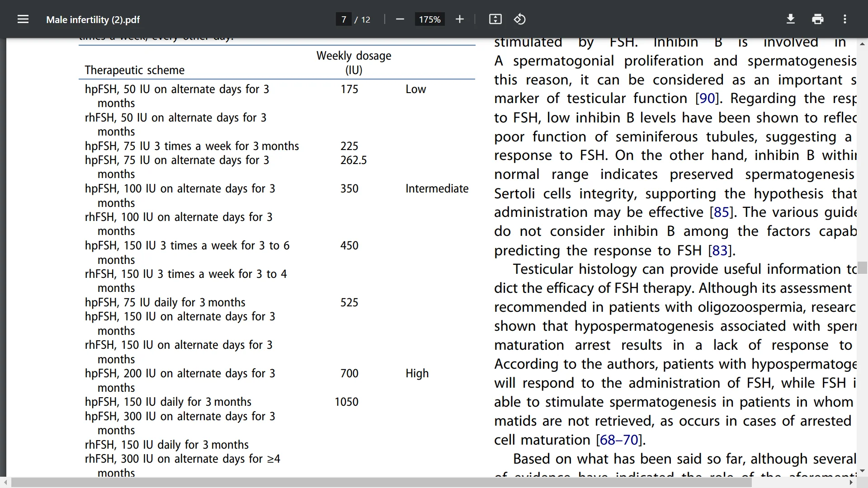Click the horizontal scrollbar thumb
The height and width of the screenshot is (488, 868).
(382, 483)
